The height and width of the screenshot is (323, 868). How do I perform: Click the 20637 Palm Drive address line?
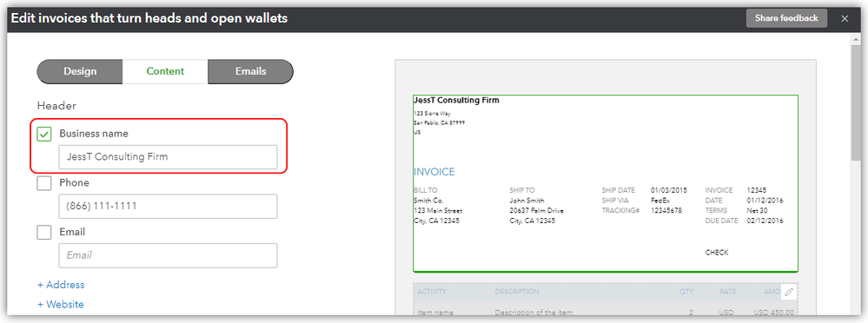pyautogui.click(x=536, y=211)
